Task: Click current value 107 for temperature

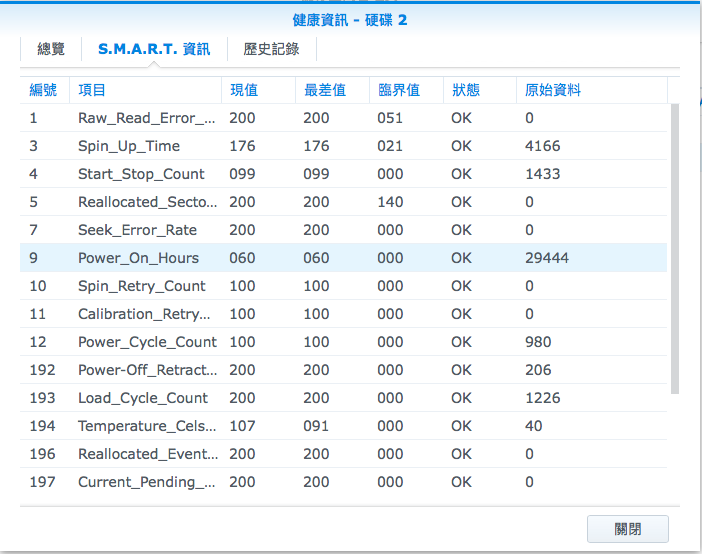Action: (242, 425)
